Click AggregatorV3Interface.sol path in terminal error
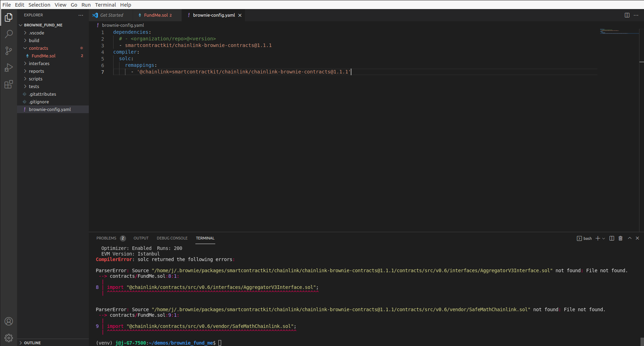 352,271
